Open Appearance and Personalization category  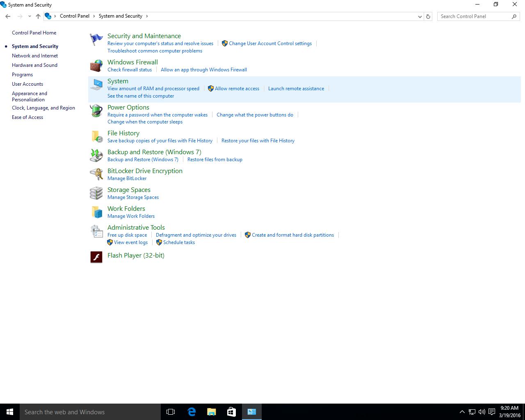(30, 96)
